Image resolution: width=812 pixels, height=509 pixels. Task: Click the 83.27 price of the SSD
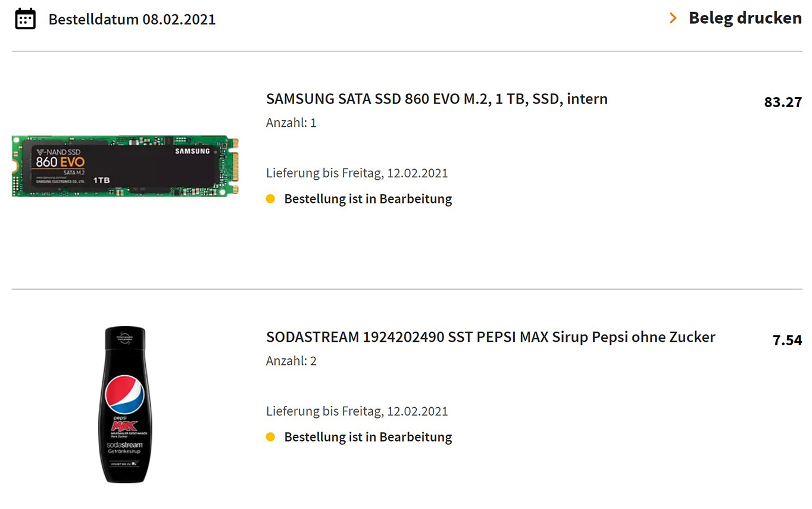tap(783, 102)
